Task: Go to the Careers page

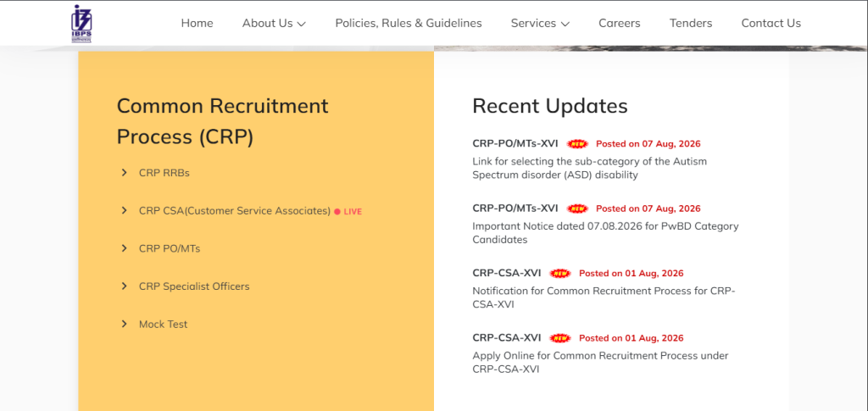Action: pyautogui.click(x=620, y=23)
